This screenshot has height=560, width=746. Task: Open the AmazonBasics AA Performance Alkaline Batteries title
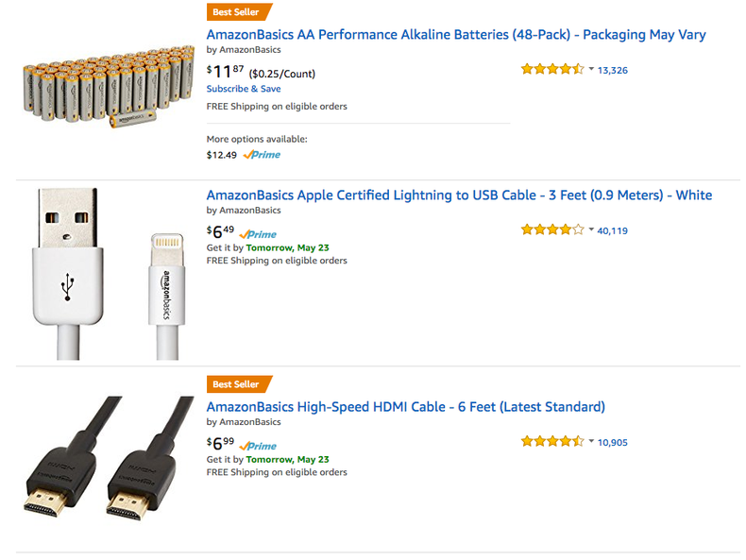point(456,35)
